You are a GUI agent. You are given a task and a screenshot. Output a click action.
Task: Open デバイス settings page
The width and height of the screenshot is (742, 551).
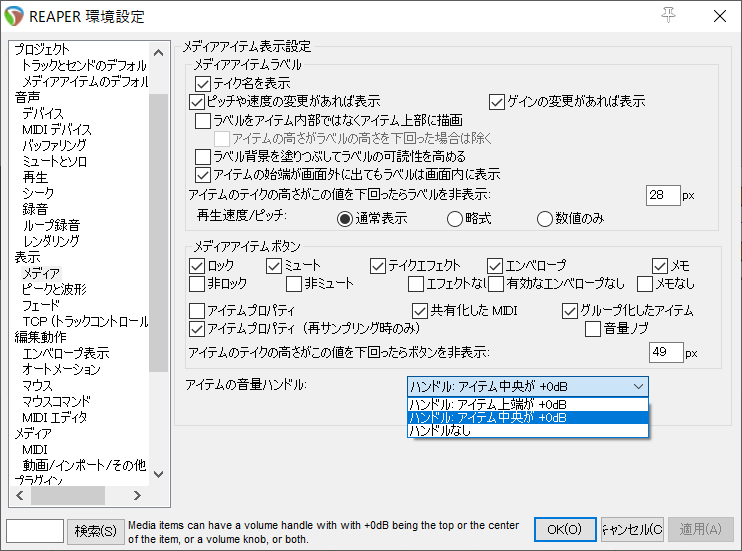[43, 114]
